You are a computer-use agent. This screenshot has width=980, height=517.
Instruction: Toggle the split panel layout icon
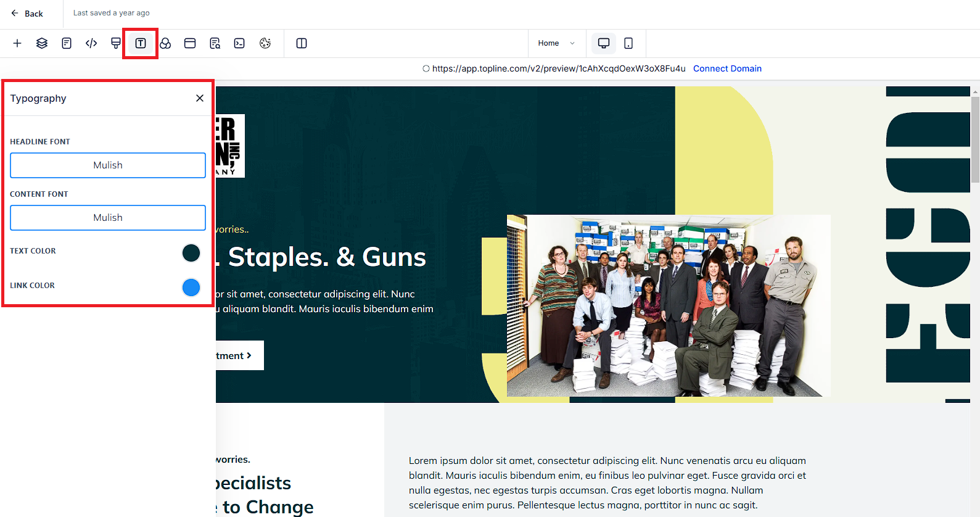point(302,43)
